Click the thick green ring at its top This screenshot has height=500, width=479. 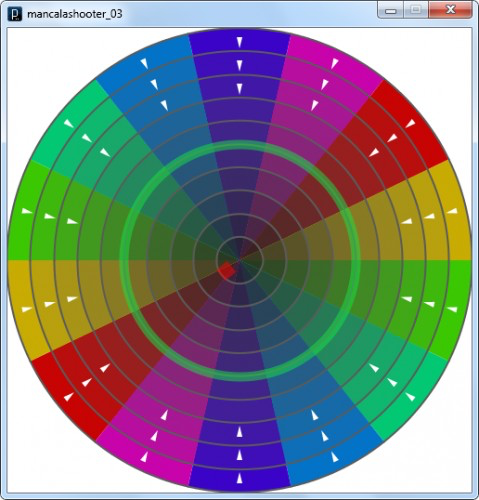(239, 144)
